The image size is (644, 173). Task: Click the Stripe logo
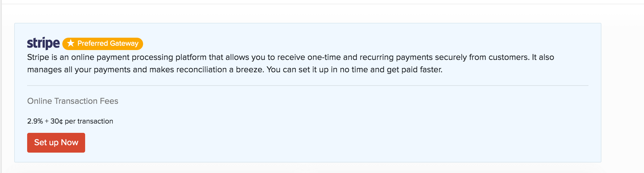(x=43, y=43)
